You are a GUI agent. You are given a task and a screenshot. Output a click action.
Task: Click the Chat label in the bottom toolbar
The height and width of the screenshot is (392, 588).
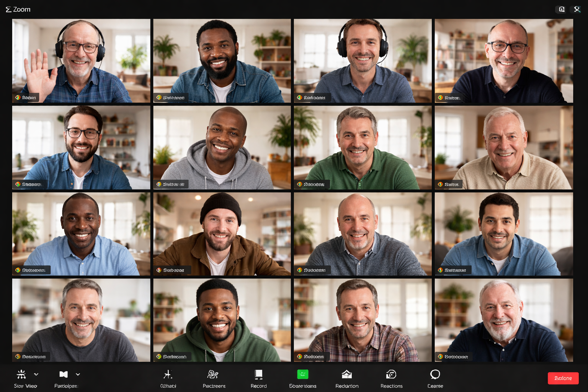[x=168, y=386]
